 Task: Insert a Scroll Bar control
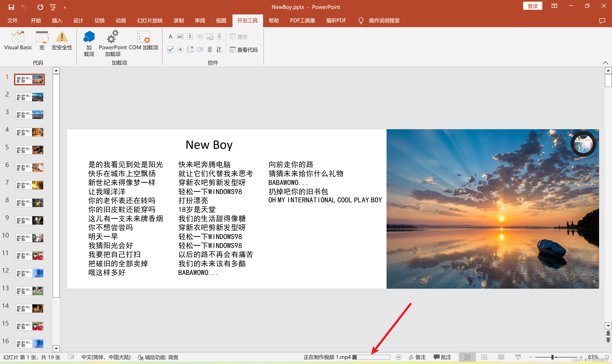tap(220, 37)
